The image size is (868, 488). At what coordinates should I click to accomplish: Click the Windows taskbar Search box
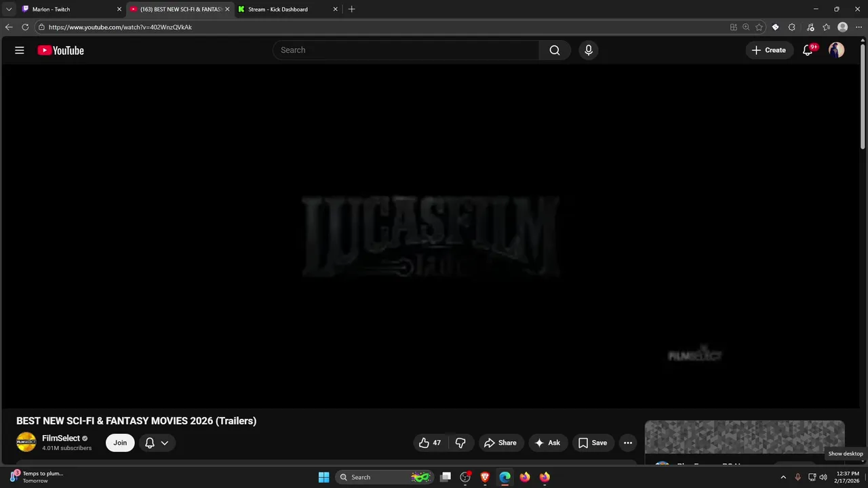click(384, 477)
